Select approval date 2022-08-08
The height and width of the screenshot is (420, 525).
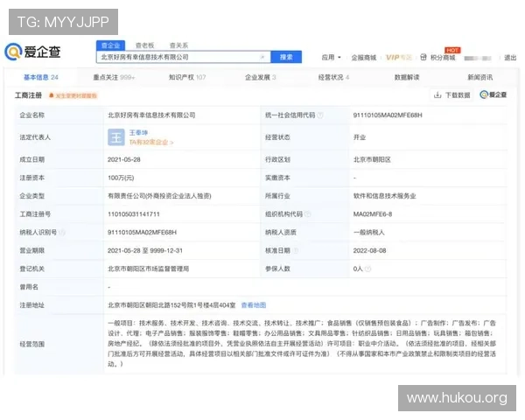369,250
